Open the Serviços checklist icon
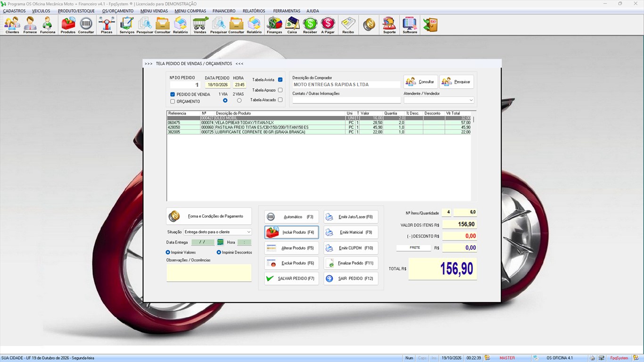This screenshot has height=362, width=644. pyautogui.click(x=127, y=25)
